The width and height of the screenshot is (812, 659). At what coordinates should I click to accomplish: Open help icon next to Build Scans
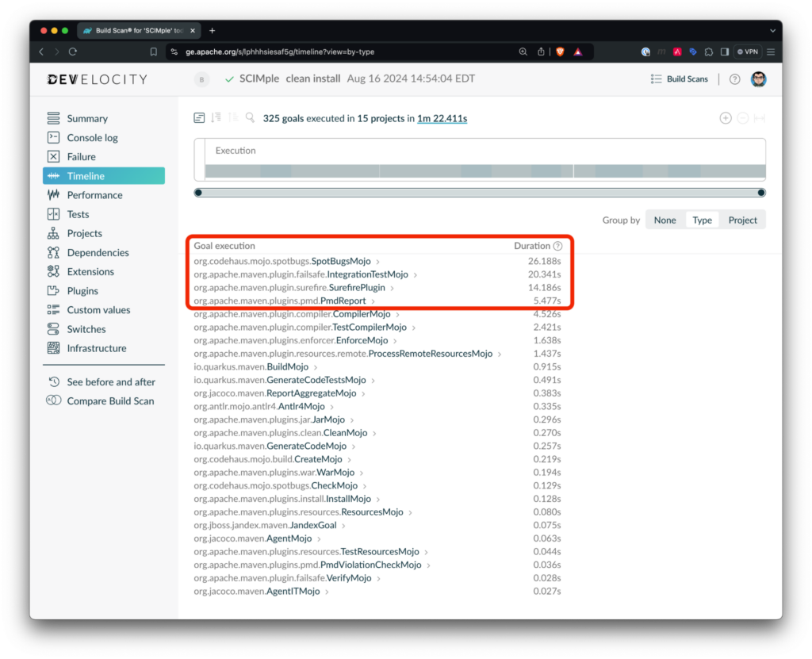(734, 79)
